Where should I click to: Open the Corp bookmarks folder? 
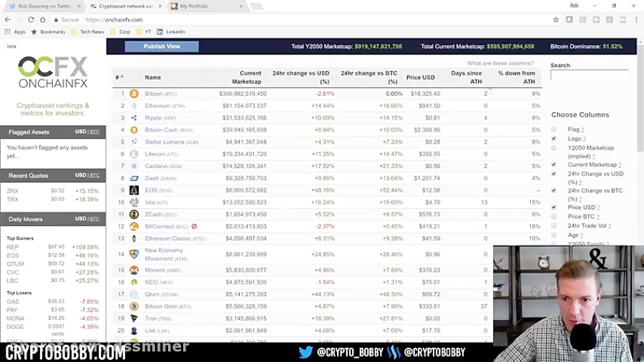tap(120, 31)
